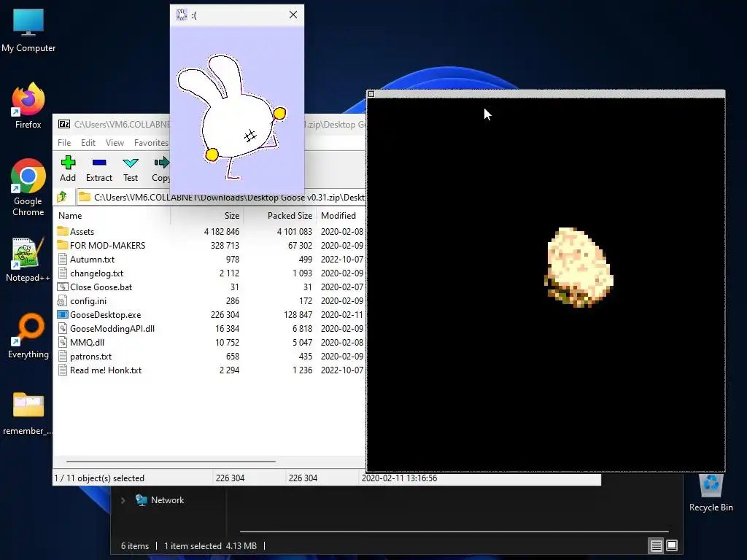Click the rabbit window's title icon
The width and height of the screenshot is (747, 560).
(x=182, y=15)
